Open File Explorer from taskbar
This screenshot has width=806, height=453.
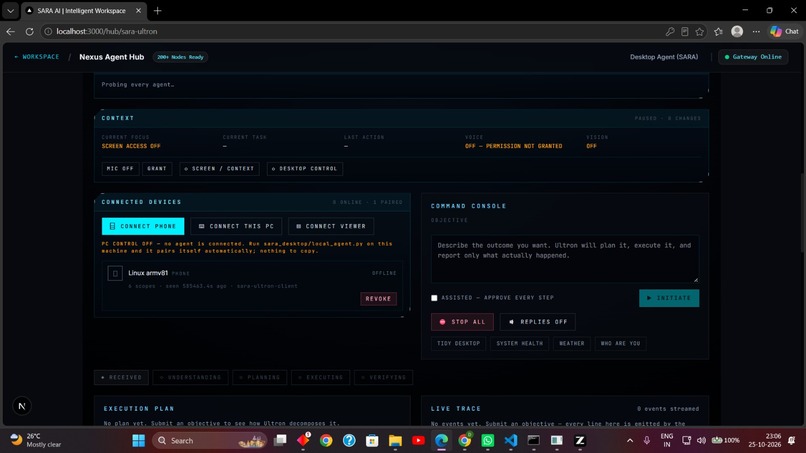pos(395,441)
